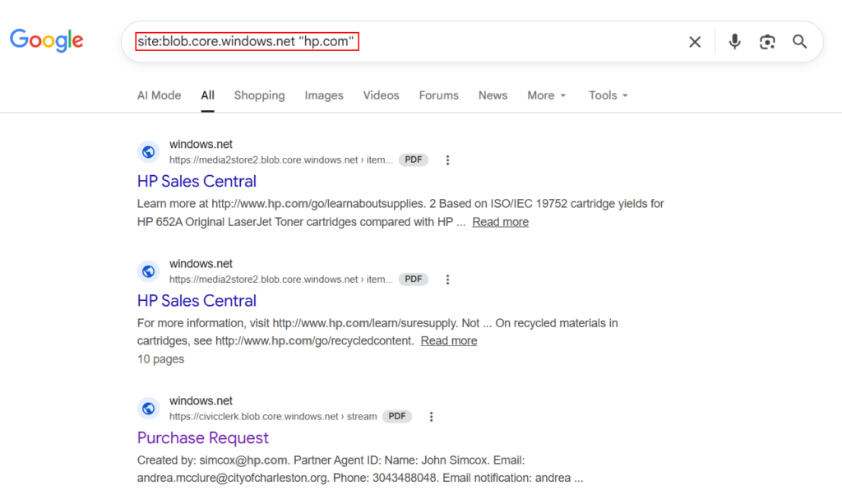This screenshot has height=504, width=842.
Task: Click Read more on recycledcontent snippet
Action: click(449, 341)
